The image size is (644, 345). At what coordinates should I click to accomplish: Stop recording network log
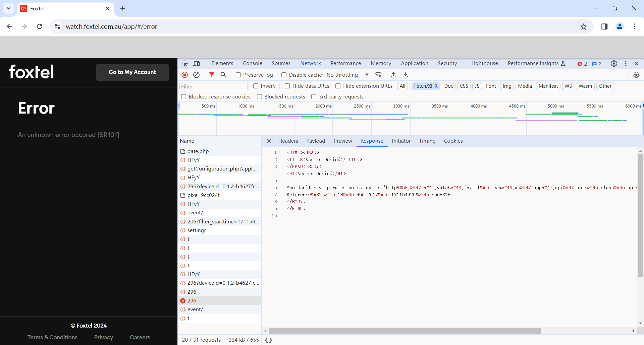(x=184, y=75)
